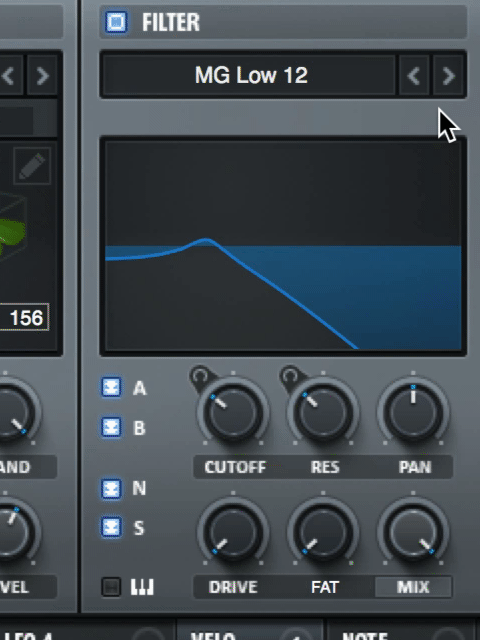Toggle noise N filter routing
Image resolution: width=480 pixels, height=640 pixels.
point(111,489)
